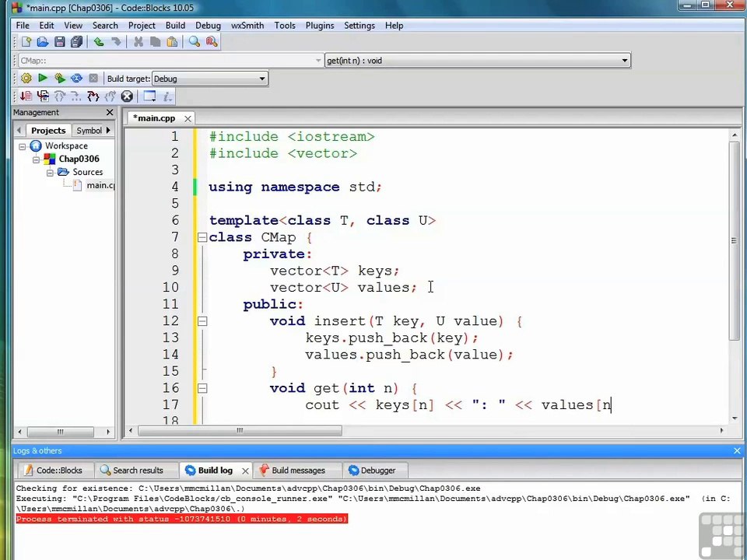This screenshot has width=747, height=560.
Task: Open the Debug menu
Action: click(x=209, y=25)
